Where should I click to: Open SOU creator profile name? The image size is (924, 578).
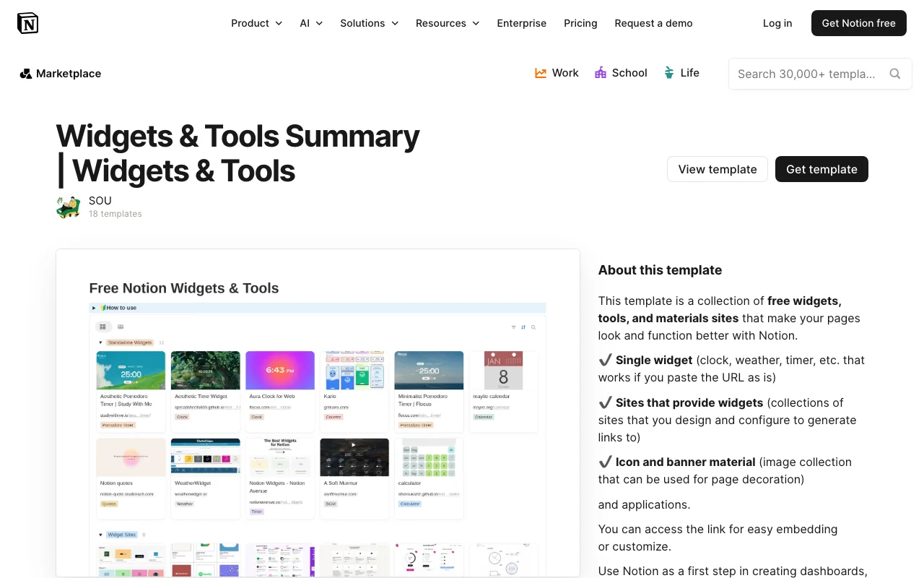(100, 201)
